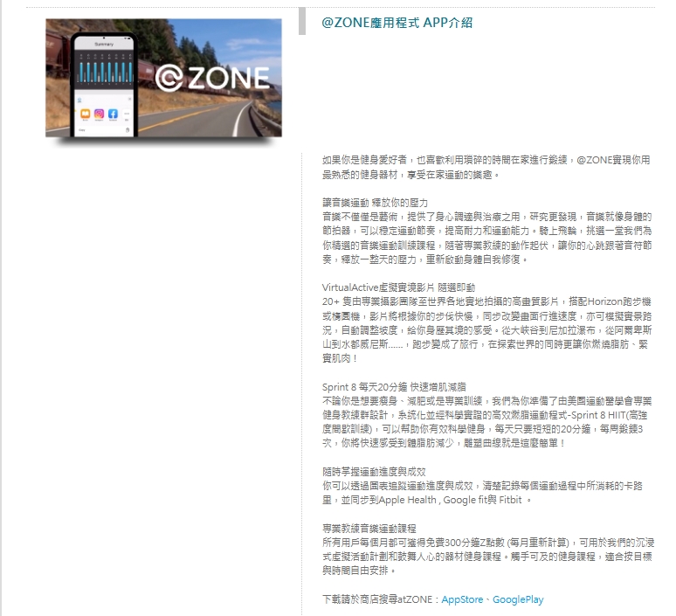Viewport: 676px width, 616px height.
Task: Click the 專業教練音樂運動課程 subheading
Action: 369,529
